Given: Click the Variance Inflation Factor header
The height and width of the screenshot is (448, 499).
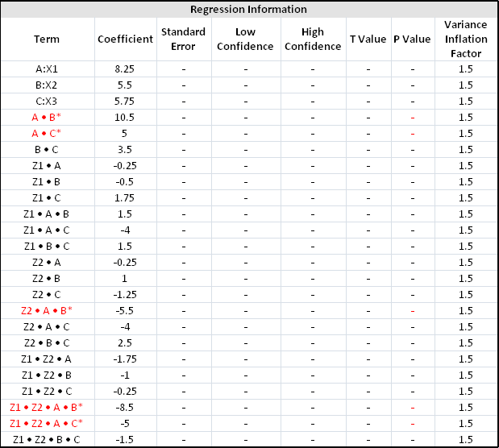Looking at the screenshot, I should [x=465, y=39].
